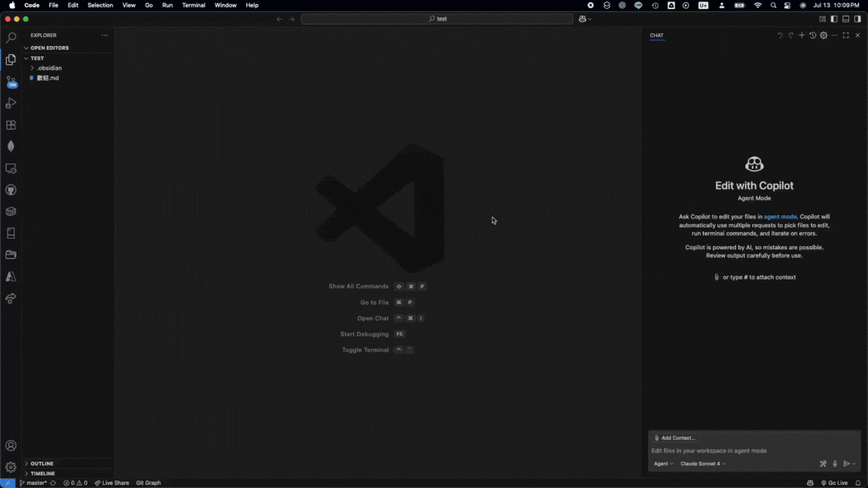The image size is (868, 488).
Task: Open macOS Spotlight search icon
Action: [x=773, y=5]
